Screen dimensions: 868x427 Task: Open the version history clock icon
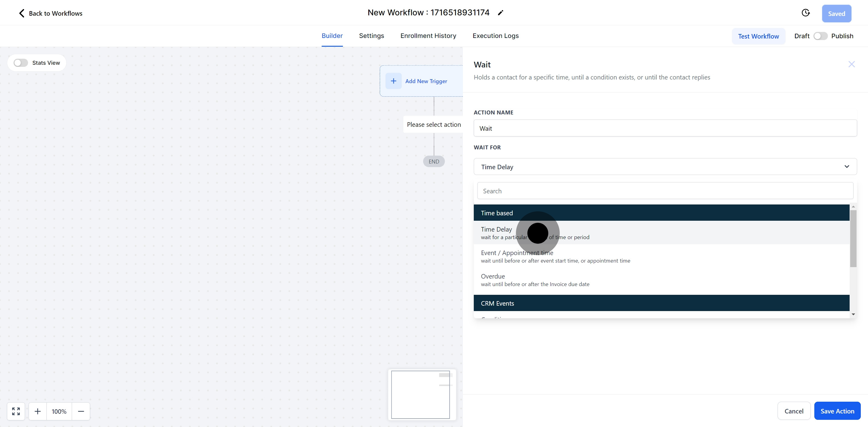pos(805,13)
